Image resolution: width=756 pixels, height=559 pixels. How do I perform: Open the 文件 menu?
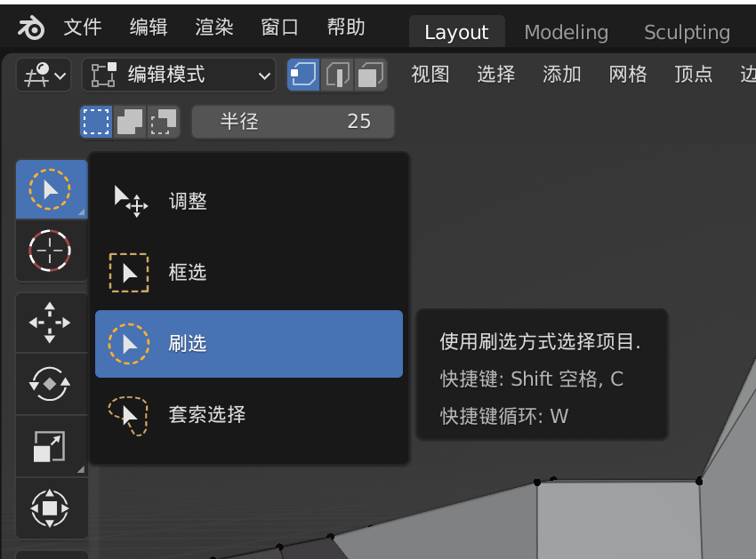click(83, 27)
